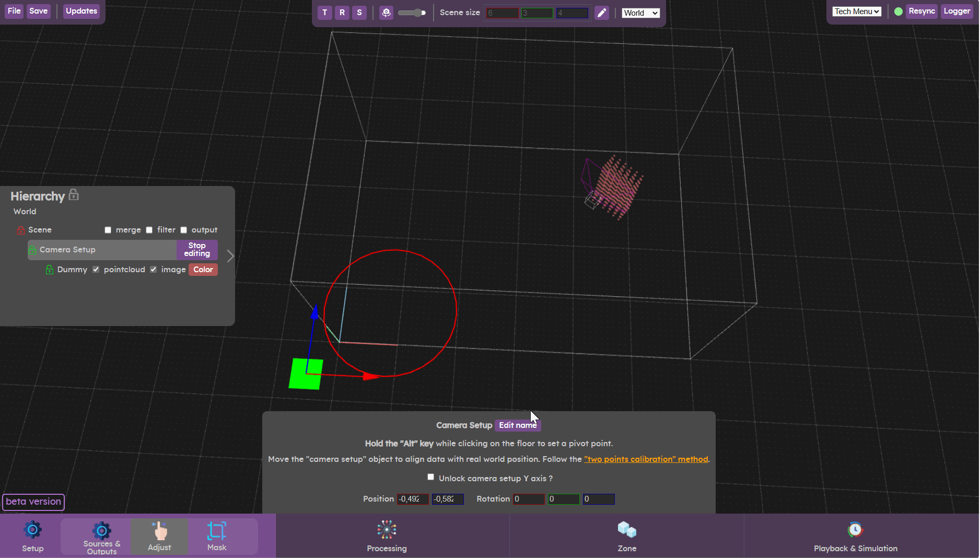Open the Zone section

coord(627,536)
